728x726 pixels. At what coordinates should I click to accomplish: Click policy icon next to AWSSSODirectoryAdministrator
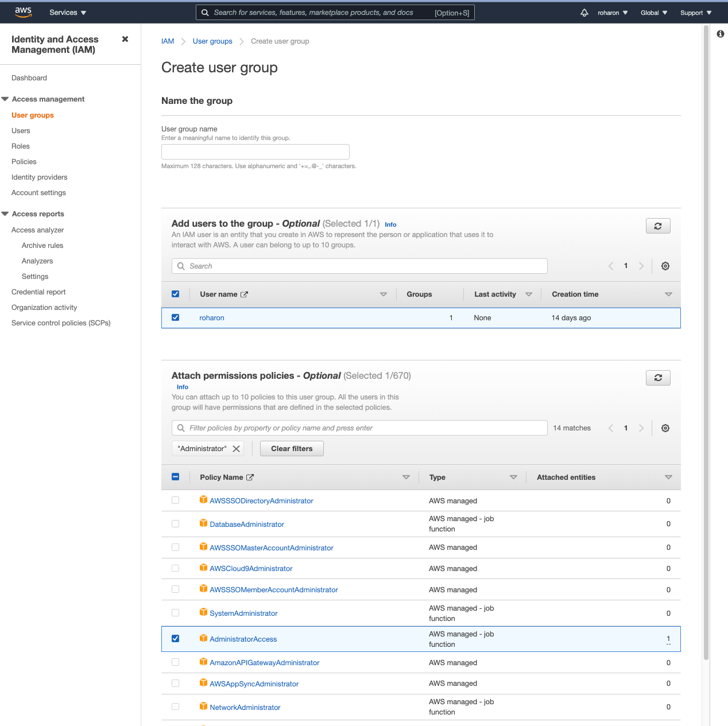coord(203,500)
